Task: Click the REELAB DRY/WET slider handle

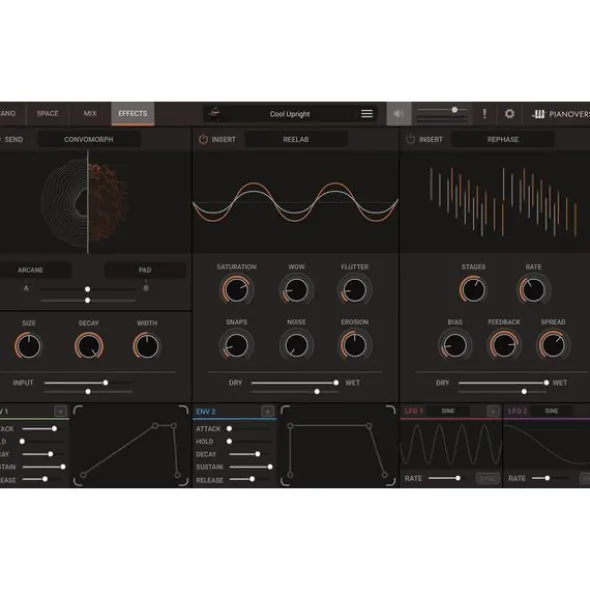Action: pyautogui.click(x=336, y=383)
